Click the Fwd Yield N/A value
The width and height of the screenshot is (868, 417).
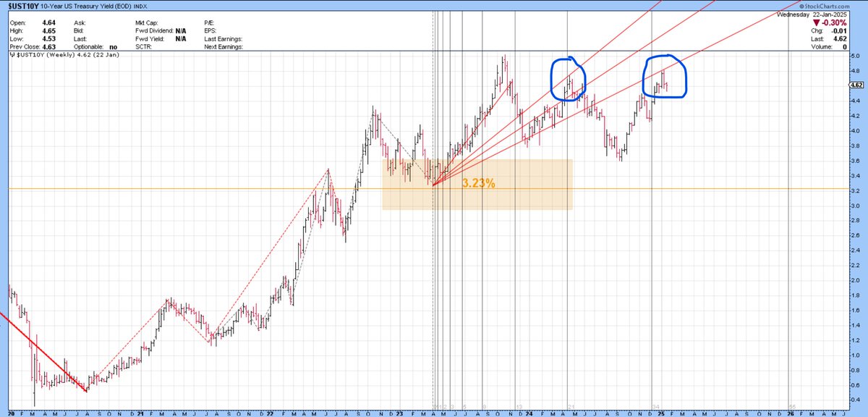tap(180, 39)
